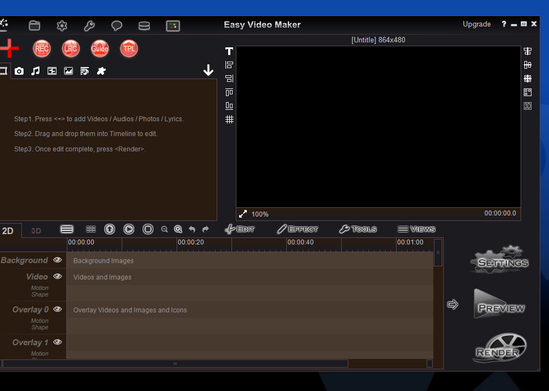Switch to the lyrics list media tab
The height and width of the screenshot is (391, 549).
pos(85,71)
